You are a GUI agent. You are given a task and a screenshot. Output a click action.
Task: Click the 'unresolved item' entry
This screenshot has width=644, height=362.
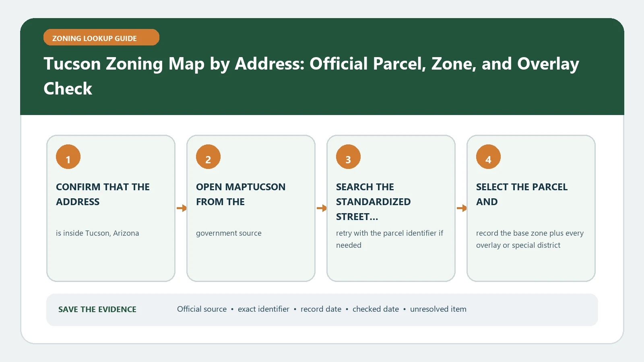[x=438, y=309]
